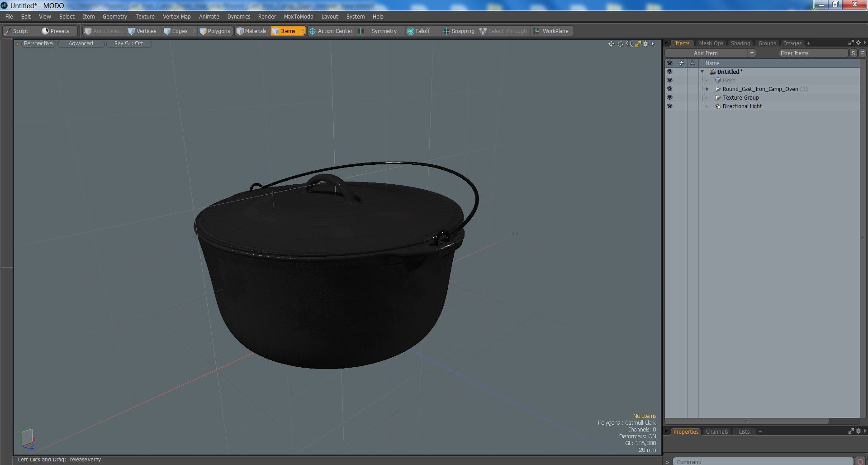Click the Items list horizontal scrollbar
This screenshot has width=868, height=465.
[746, 421]
